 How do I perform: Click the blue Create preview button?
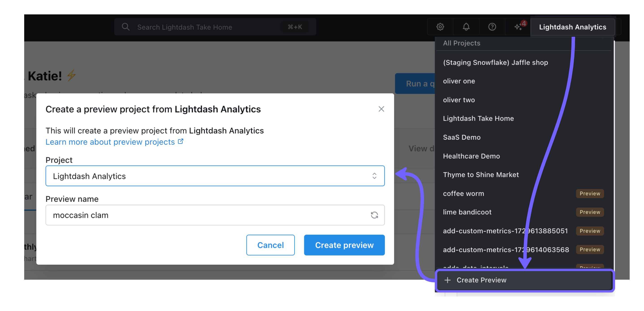click(344, 245)
